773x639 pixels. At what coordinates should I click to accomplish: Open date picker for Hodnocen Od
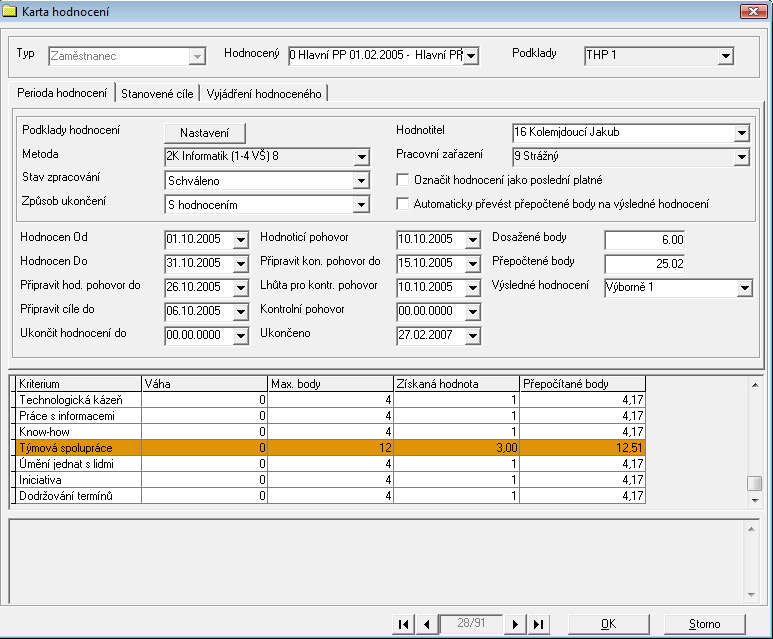pyautogui.click(x=241, y=240)
